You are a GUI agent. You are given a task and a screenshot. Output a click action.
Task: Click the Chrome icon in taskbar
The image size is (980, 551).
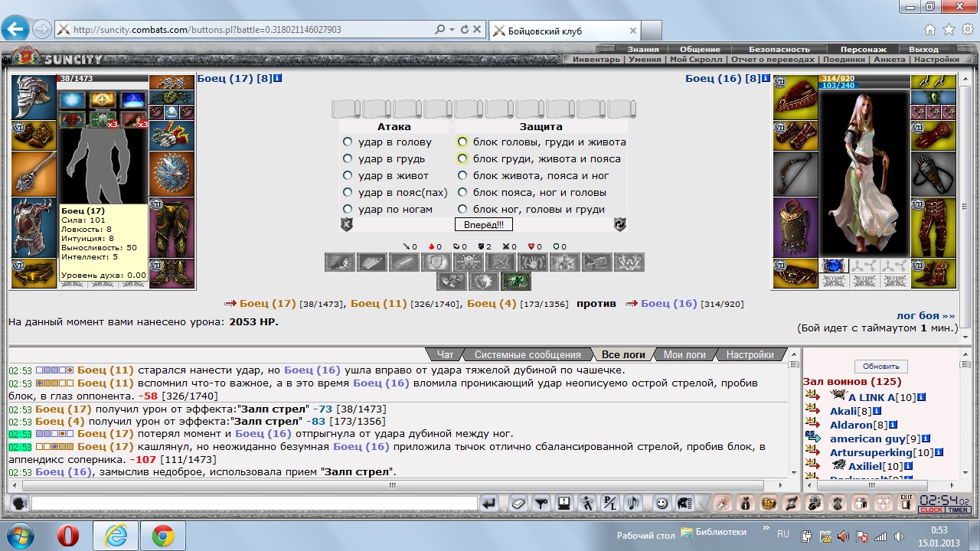point(162,536)
